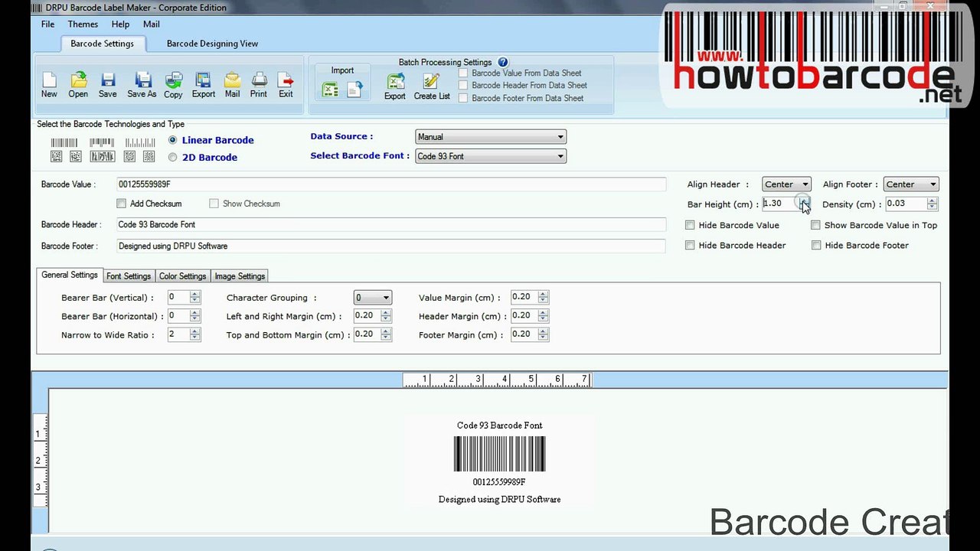Click the Footer Margin (cm) box
The image size is (980, 551).
pos(524,334)
